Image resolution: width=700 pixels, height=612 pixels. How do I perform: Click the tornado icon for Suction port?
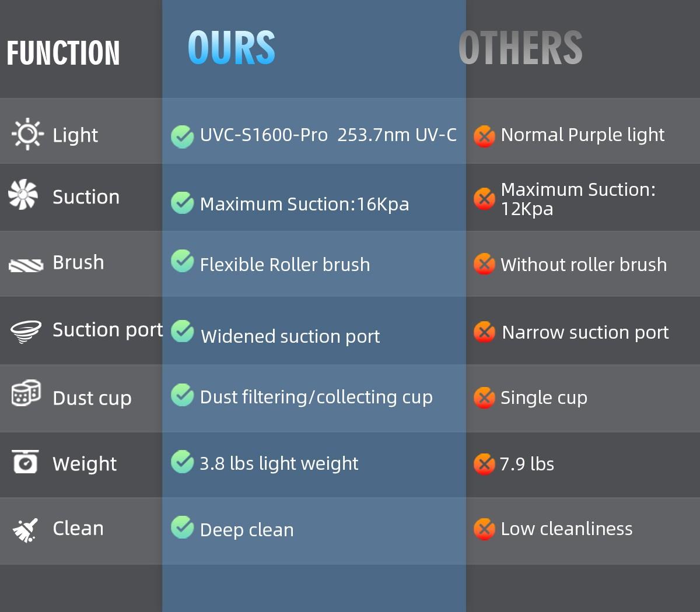point(26,331)
